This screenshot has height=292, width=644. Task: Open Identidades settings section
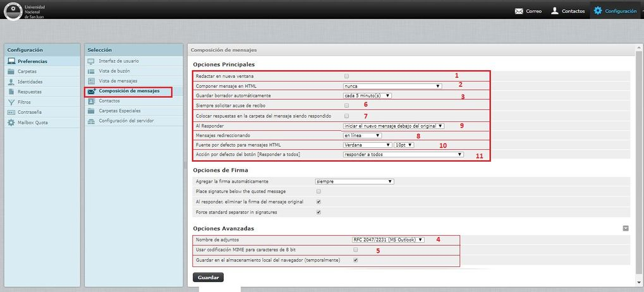click(30, 82)
